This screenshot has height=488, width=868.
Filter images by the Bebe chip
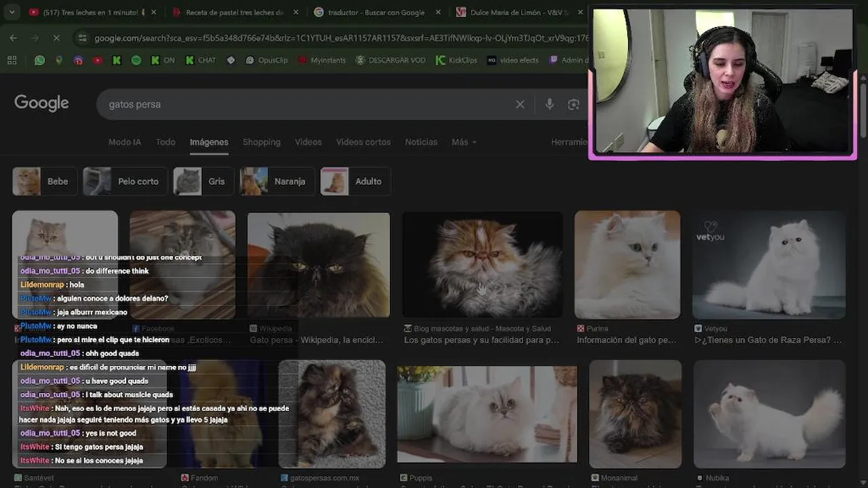45,182
